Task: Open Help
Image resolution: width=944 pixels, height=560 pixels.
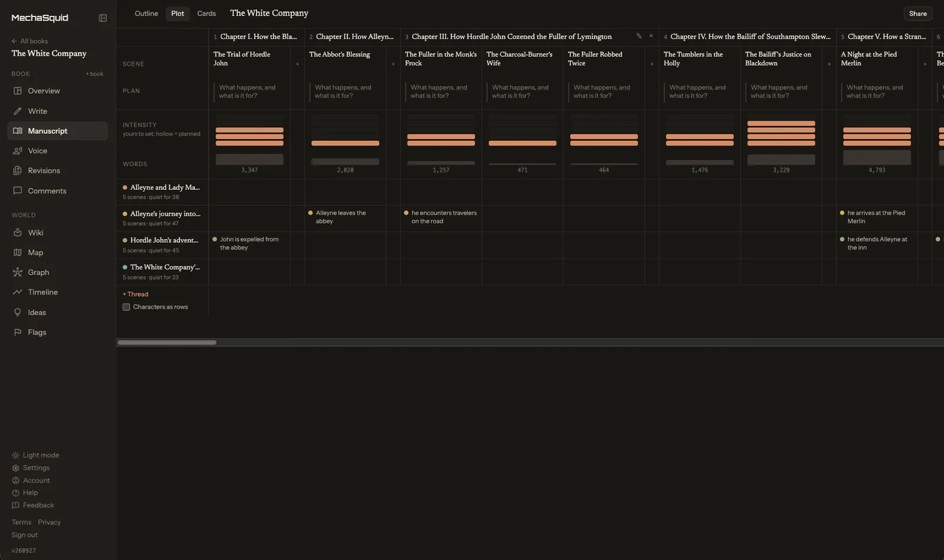Action: coord(25,493)
